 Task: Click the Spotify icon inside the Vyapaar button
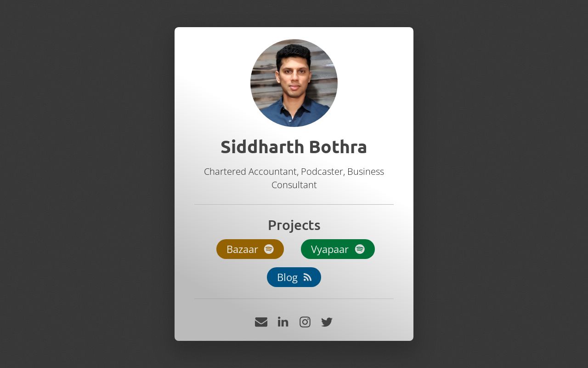pyautogui.click(x=360, y=249)
